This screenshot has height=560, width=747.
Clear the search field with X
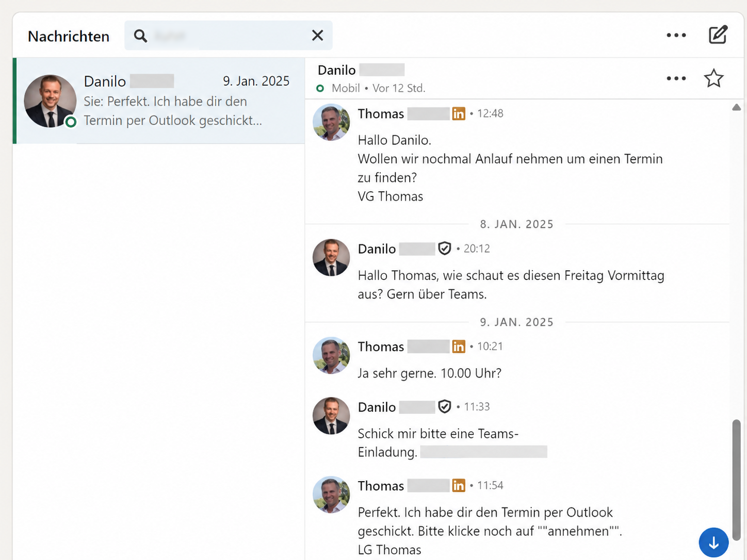[x=317, y=35]
